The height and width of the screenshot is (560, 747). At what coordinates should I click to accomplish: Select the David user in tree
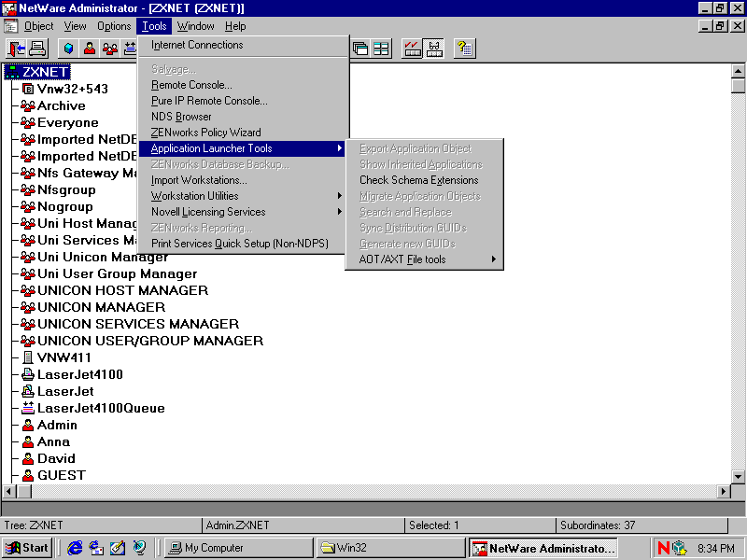(56, 458)
